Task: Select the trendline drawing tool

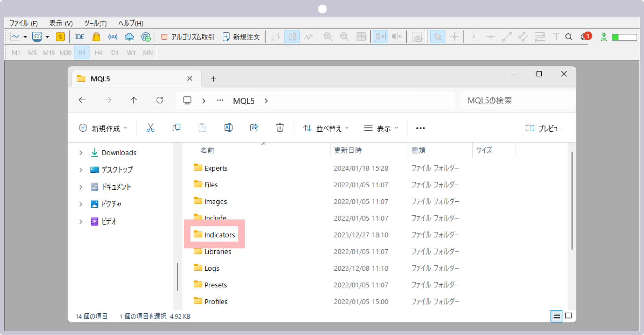Action: (x=507, y=37)
